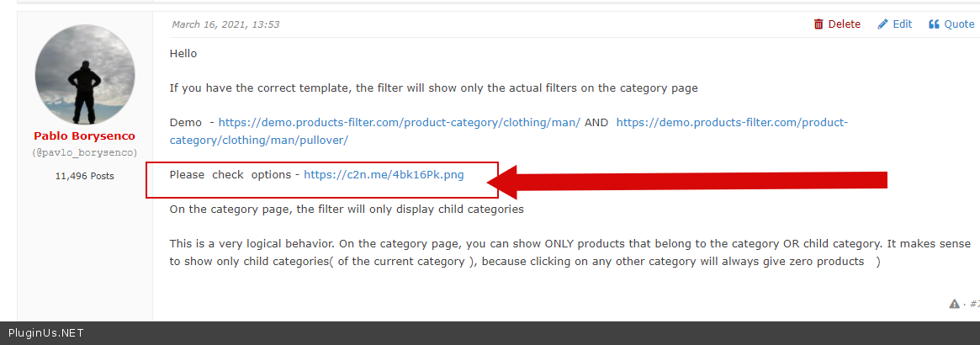This screenshot has width=980, height=345.
Task: Click the large red arrow annotation
Action: click(690, 181)
